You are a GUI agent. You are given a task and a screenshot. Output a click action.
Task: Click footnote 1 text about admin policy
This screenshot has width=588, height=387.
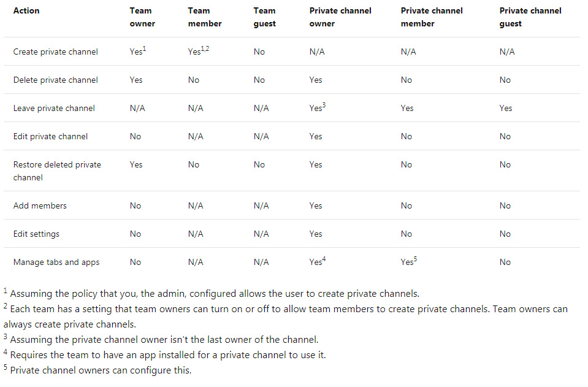pos(215,294)
